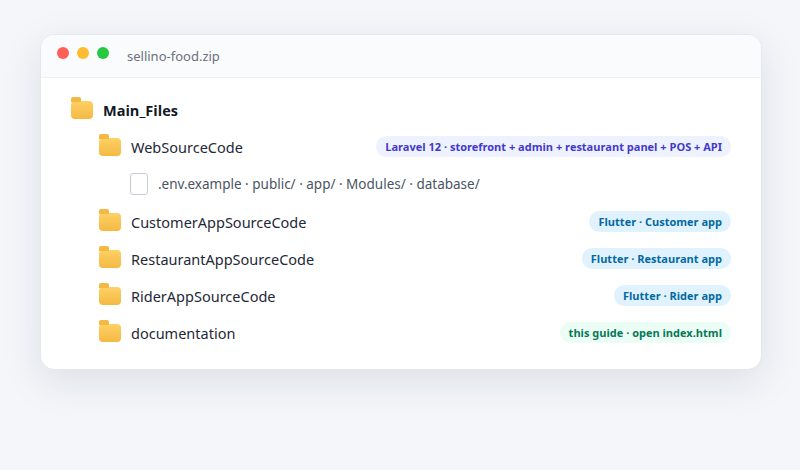Click the .env.example file list text
Image resolution: width=800 pixels, height=470 pixels.
(318, 184)
